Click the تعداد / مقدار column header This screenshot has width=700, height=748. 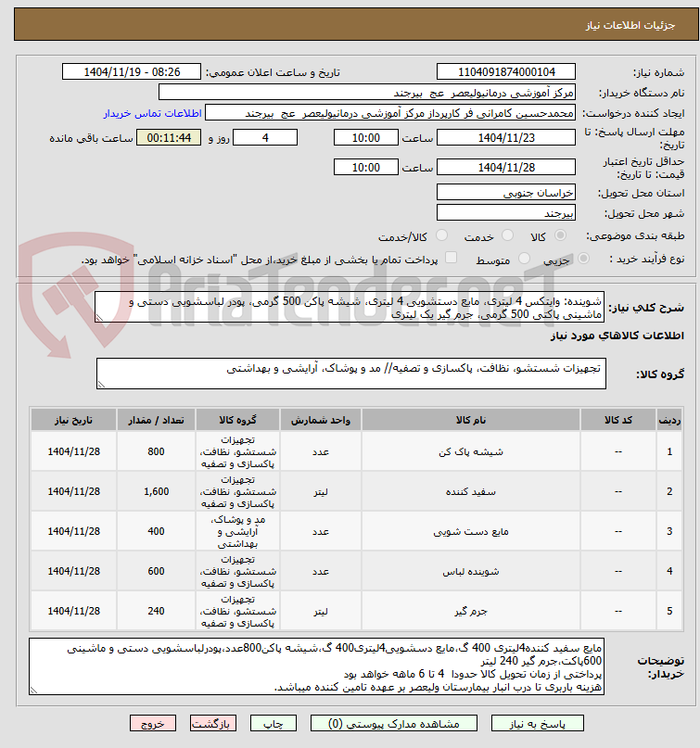(156, 420)
